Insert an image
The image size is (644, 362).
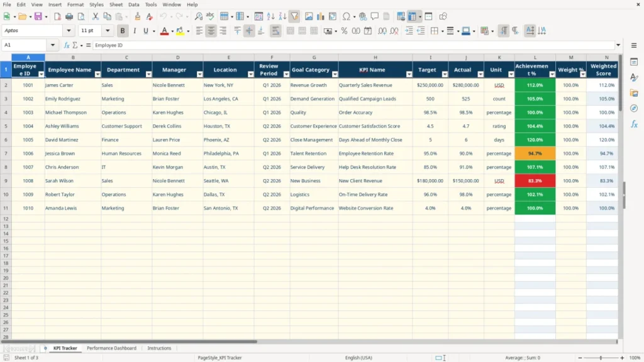[x=309, y=16]
